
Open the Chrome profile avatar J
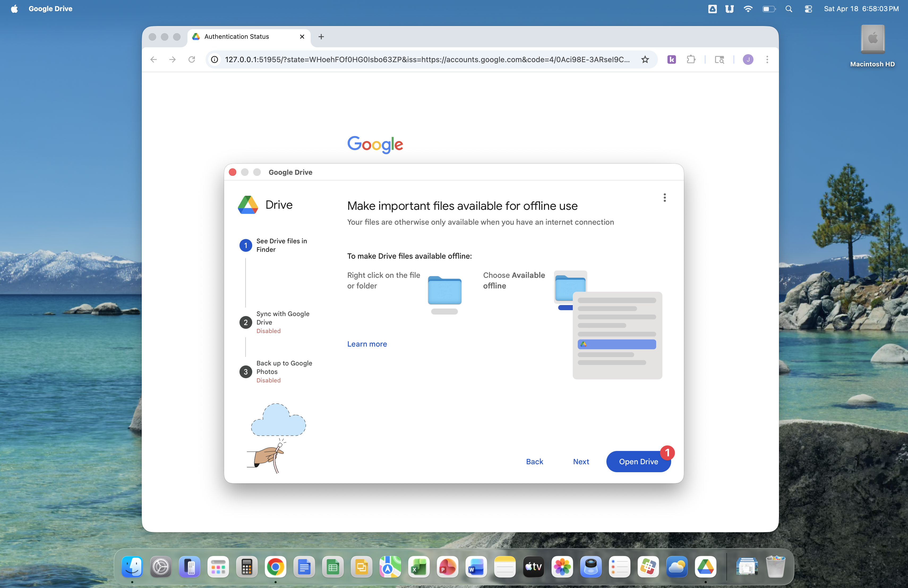[748, 59]
